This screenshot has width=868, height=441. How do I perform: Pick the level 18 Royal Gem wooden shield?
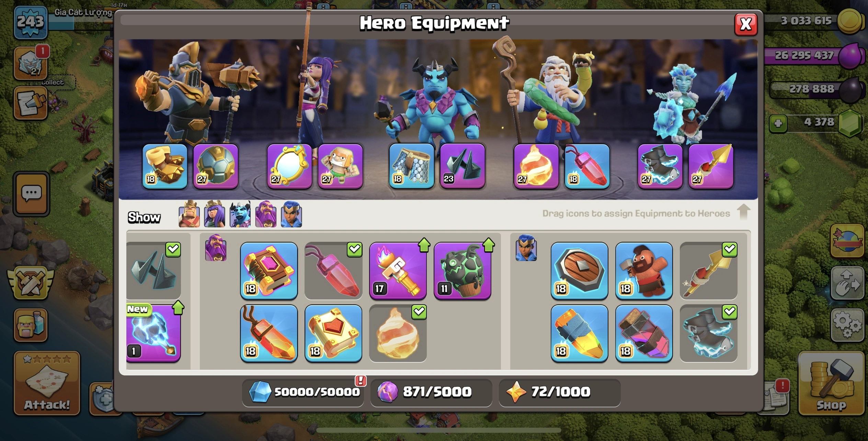point(579,271)
